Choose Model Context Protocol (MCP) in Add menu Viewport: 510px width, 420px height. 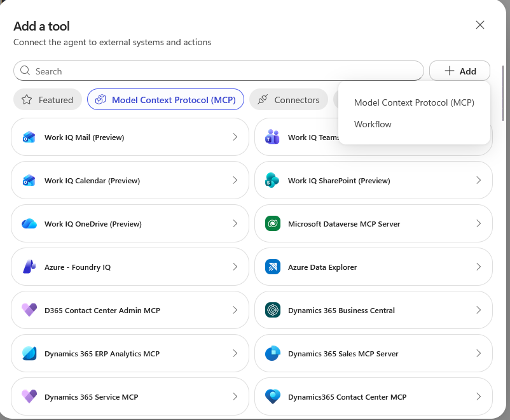(414, 102)
